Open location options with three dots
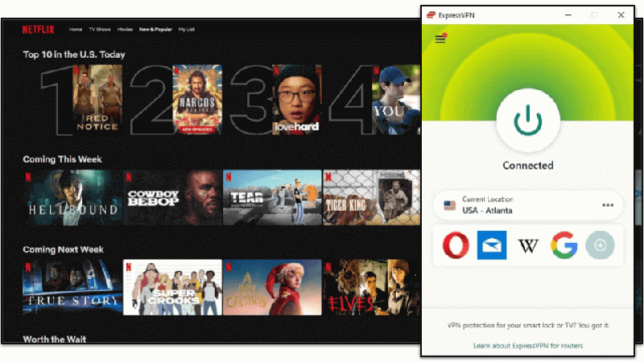This screenshot has height=362, width=644. click(608, 205)
